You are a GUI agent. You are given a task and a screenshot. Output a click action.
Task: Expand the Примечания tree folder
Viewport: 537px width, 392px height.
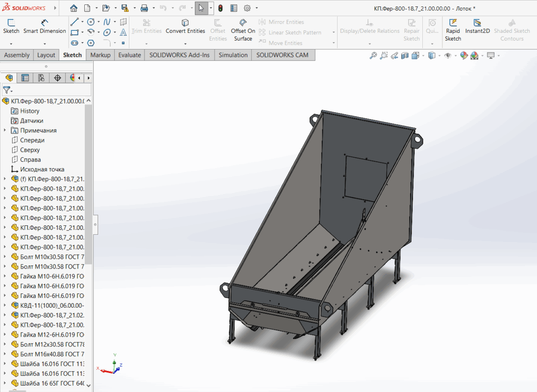tap(5, 130)
